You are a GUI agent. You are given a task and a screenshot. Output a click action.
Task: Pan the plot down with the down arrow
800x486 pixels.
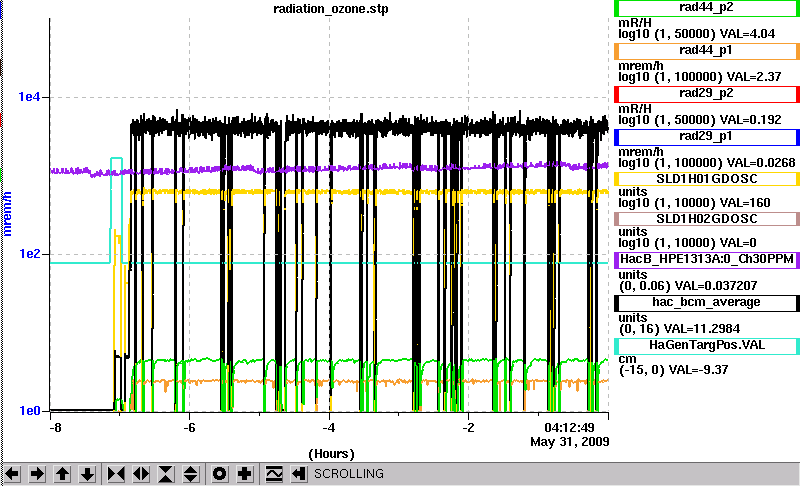pos(87,474)
